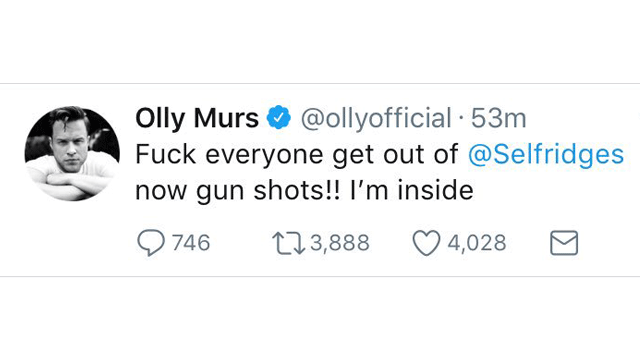Click the 53m timestamp
Screen dimensions: 640x360
click(498, 118)
